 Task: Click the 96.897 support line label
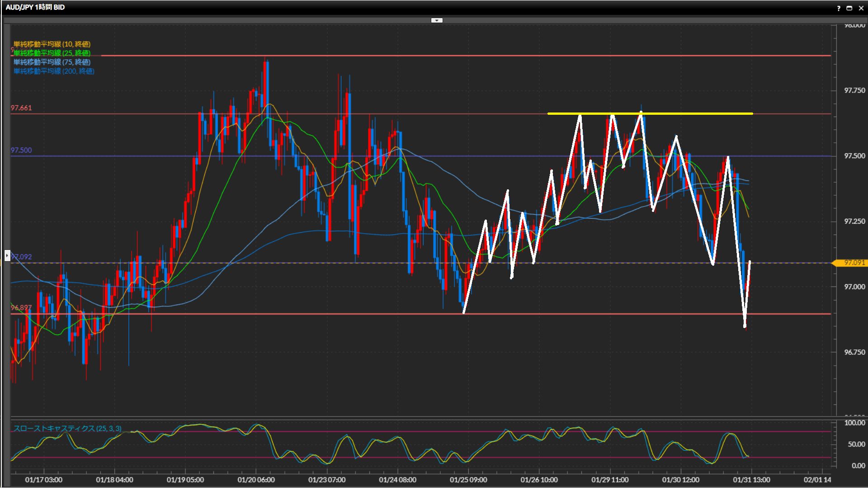[x=21, y=308]
